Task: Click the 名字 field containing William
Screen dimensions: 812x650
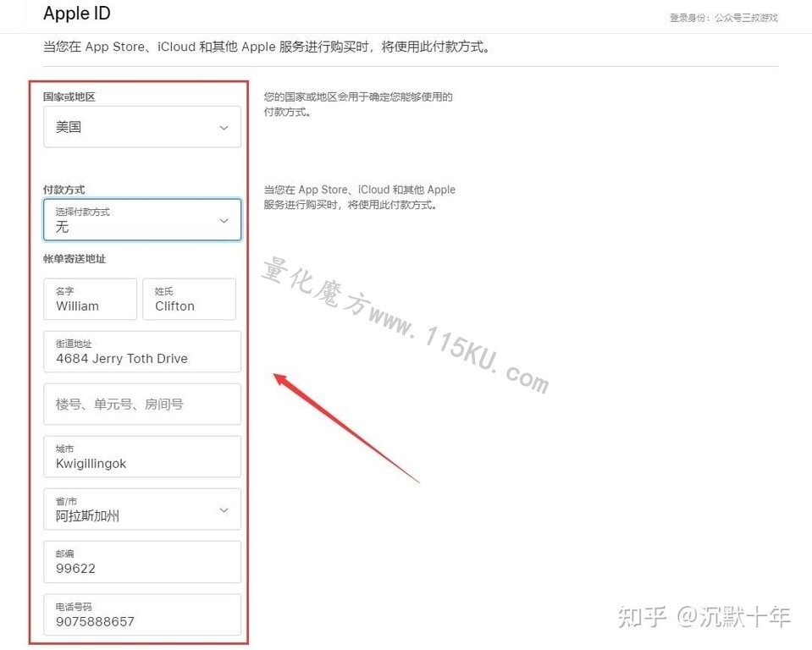Action: [90, 299]
